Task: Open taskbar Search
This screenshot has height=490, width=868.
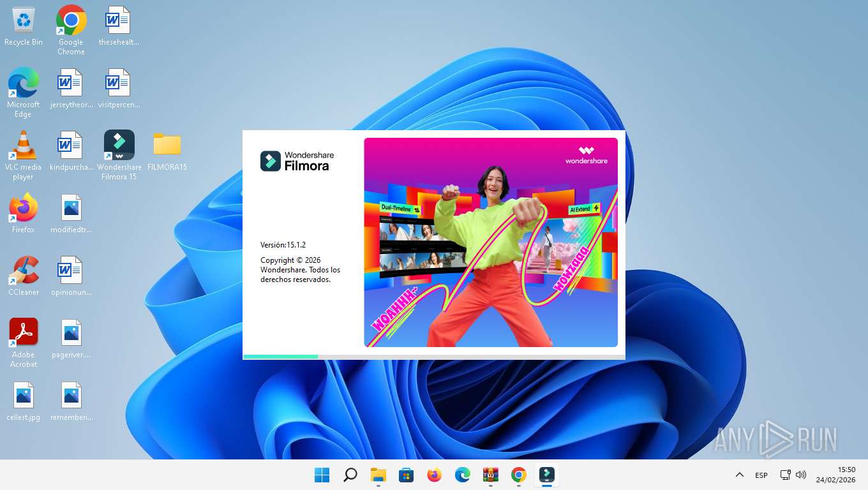Action: (x=350, y=475)
